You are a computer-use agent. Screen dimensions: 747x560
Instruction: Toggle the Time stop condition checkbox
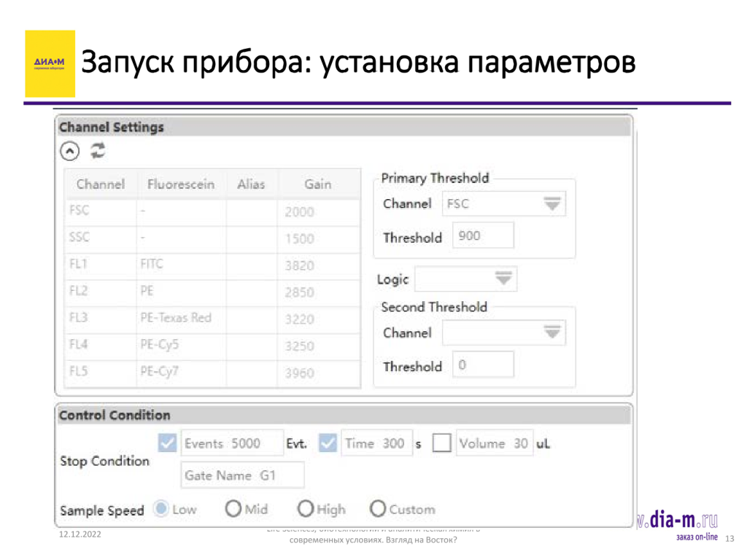tap(328, 443)
